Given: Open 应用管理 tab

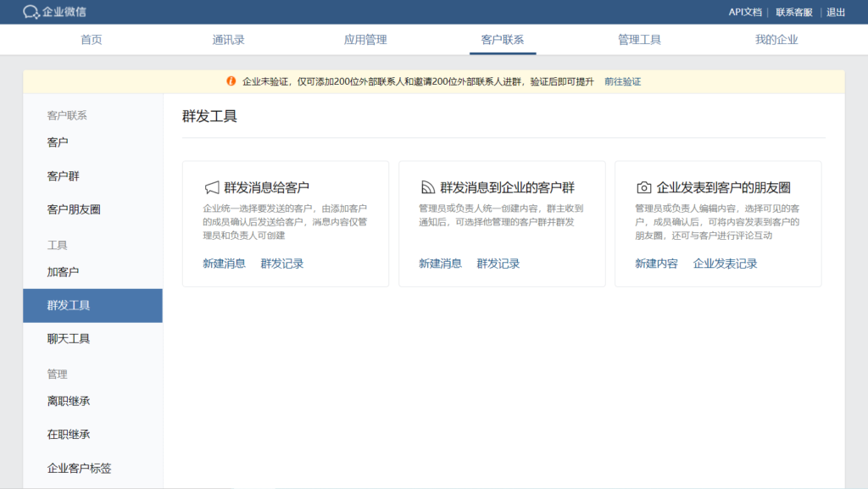Looking at the screenshot, I should pos(365,40).
